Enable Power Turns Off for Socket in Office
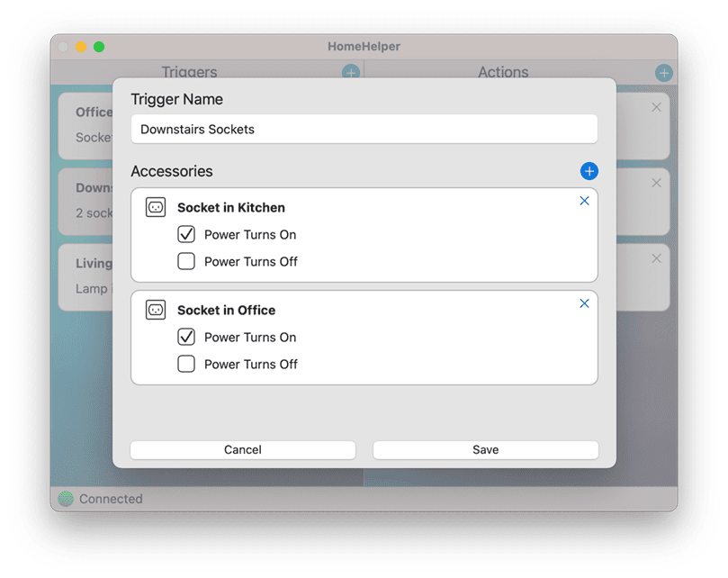Screen dimensions: 728x578 [186, 364]
